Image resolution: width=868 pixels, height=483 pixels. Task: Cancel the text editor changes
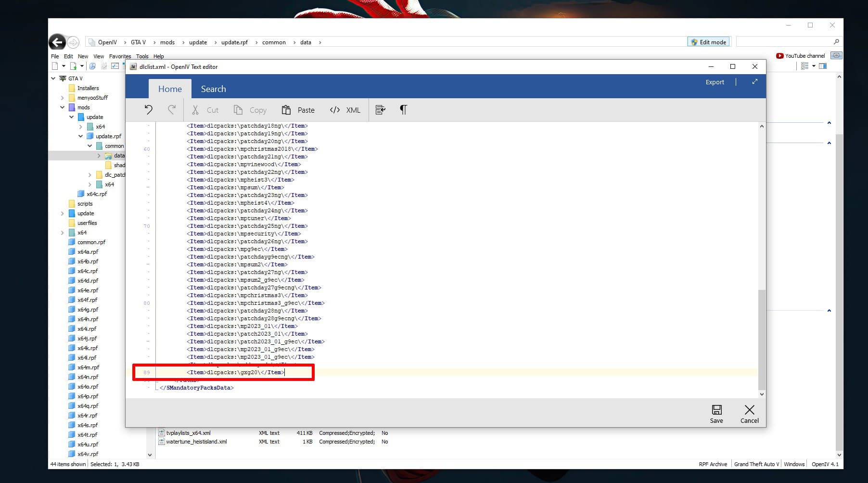[x=749, y=414]
